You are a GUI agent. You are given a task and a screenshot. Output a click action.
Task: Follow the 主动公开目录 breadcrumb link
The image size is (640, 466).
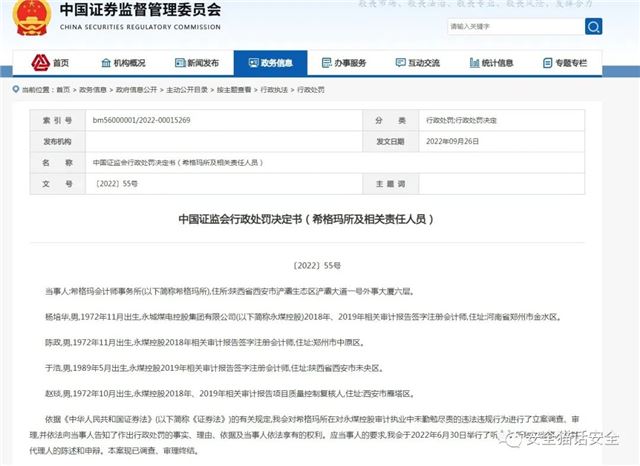(x=187, y=90)
